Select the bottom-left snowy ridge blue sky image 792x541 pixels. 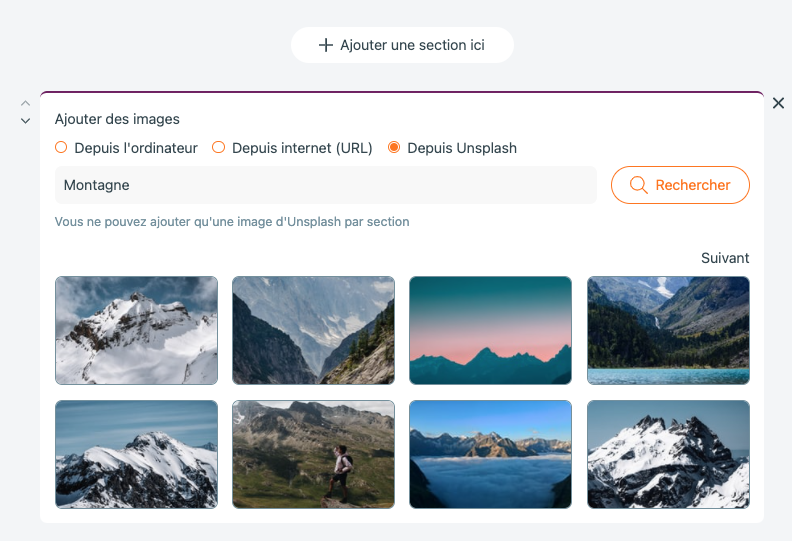(136, 454)
